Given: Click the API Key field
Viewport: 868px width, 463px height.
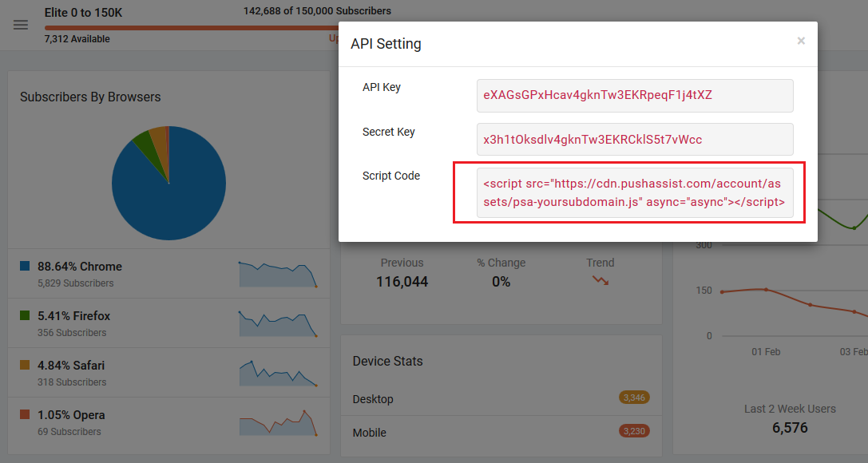Looking at the screenshot, I should point(634,95).
